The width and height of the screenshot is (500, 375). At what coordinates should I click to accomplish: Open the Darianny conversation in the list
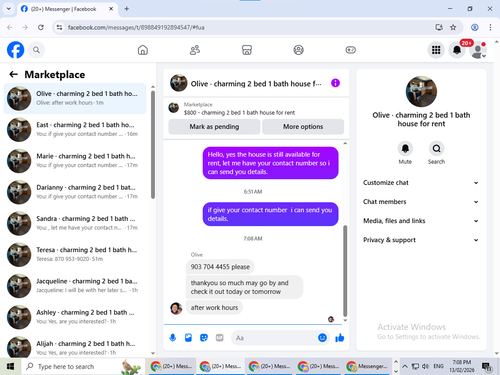click(x=75, y=192)
